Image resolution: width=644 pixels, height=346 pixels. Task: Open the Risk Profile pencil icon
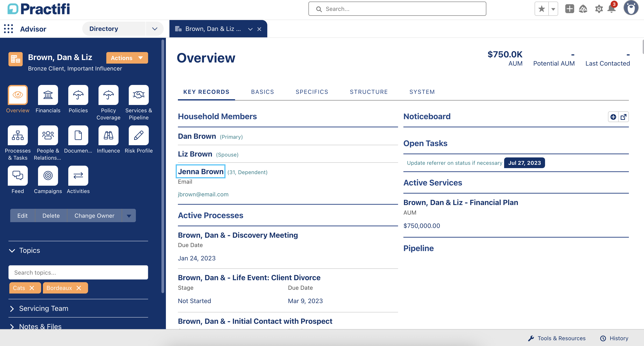pyautogui.click(x=139, y=135)
